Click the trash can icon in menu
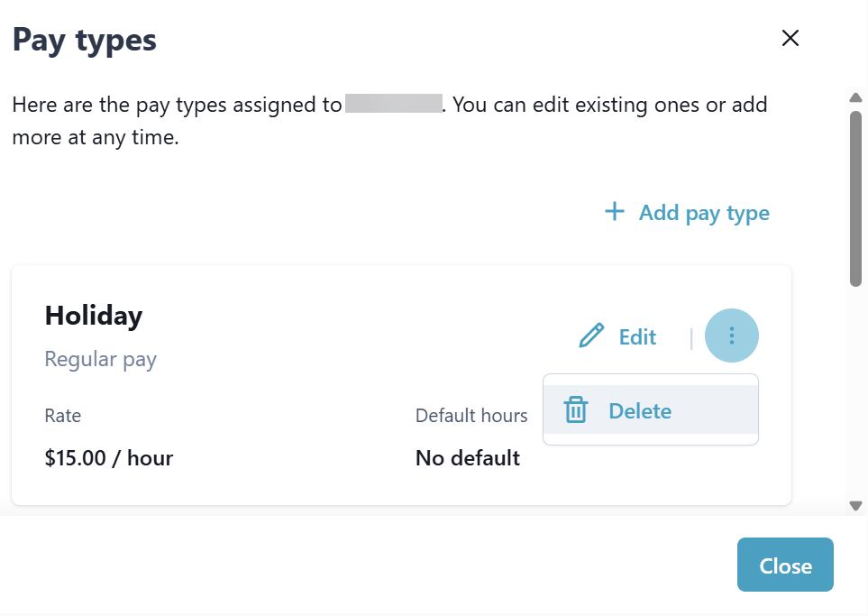868x616 pixels. [575, 410]
